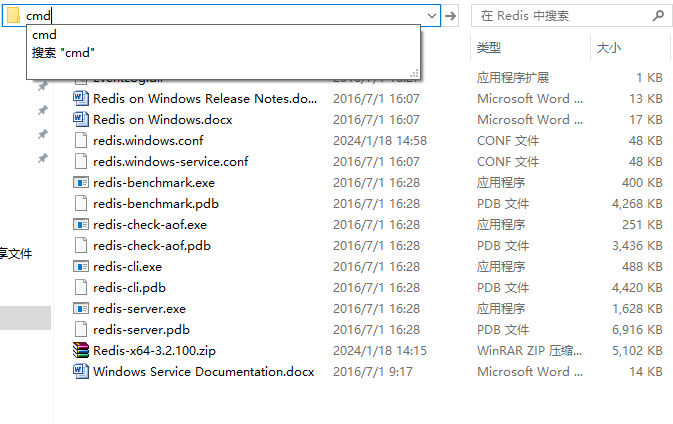Select file name 'Windows Service Documentation.docx'
The width and height of the screenshot is (673, 424).
click(x=204, y=372)
